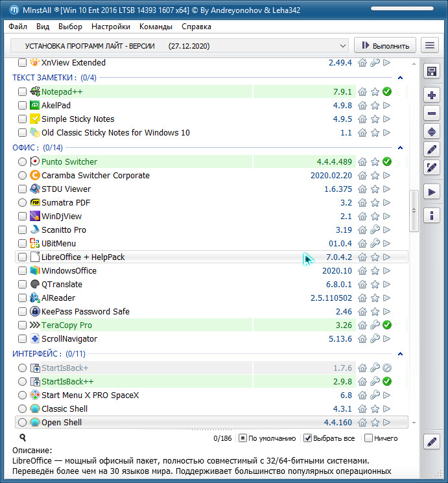Image resolution: width=448 pixels, height=483 pixels.
Task: Click blocked circle icon for StartIsBack+
Action: point(387,368)
